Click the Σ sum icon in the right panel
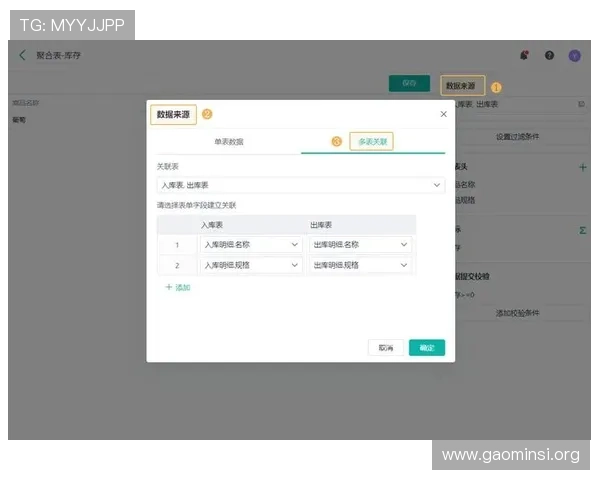The image size is (600, 480). tap(582, 230)
